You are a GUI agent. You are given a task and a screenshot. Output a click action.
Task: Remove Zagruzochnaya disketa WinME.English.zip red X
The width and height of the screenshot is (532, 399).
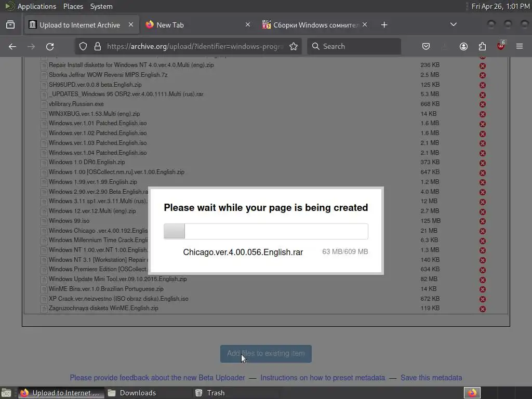click(x=483, y=309)
